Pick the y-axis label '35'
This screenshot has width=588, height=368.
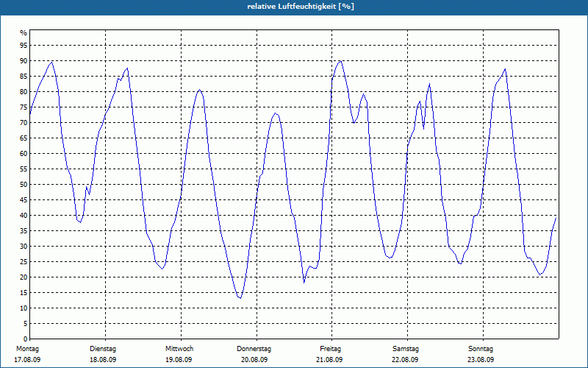click(x=24, y=231)
